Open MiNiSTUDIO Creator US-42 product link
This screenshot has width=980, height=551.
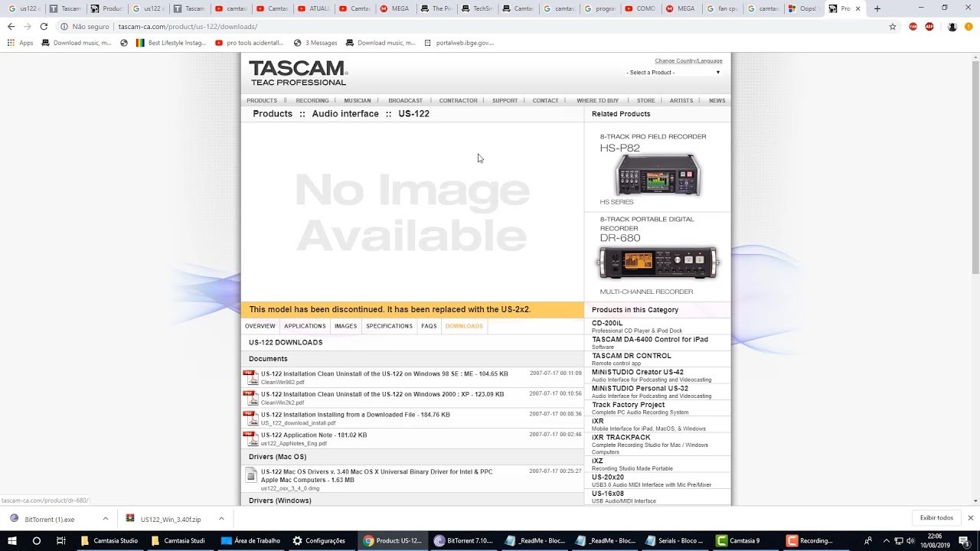click(x=637, y=372)
